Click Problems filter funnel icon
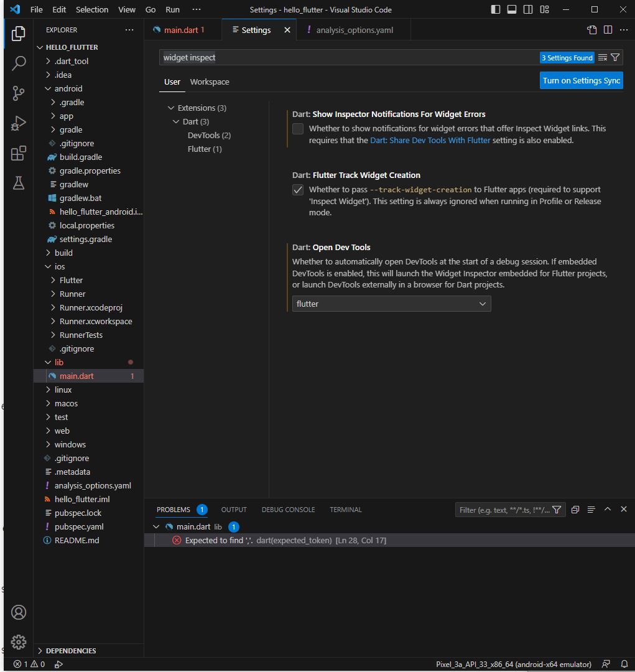 pyautogui.click(x=557, y=510)
